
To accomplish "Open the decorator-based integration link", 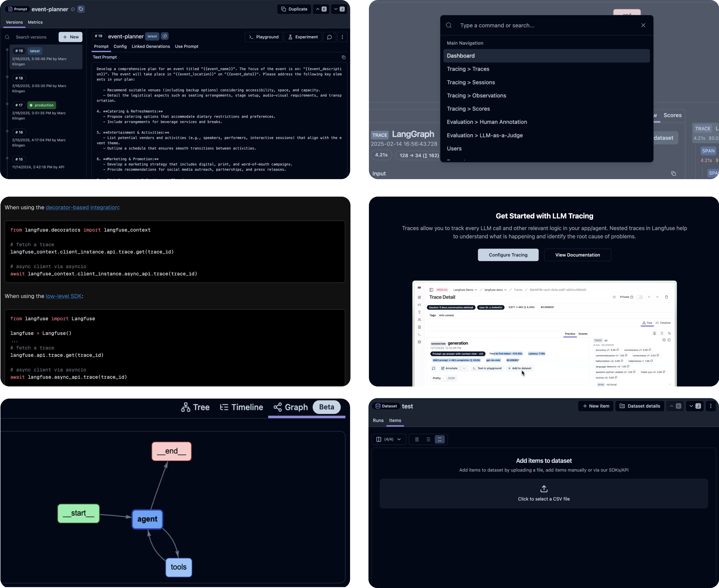I will point(82,207).
